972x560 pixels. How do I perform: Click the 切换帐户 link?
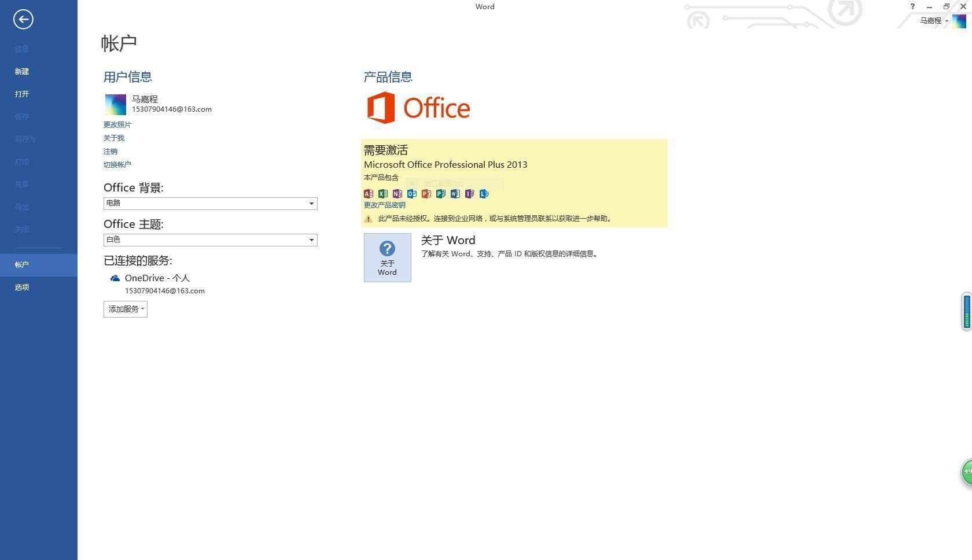117,165
